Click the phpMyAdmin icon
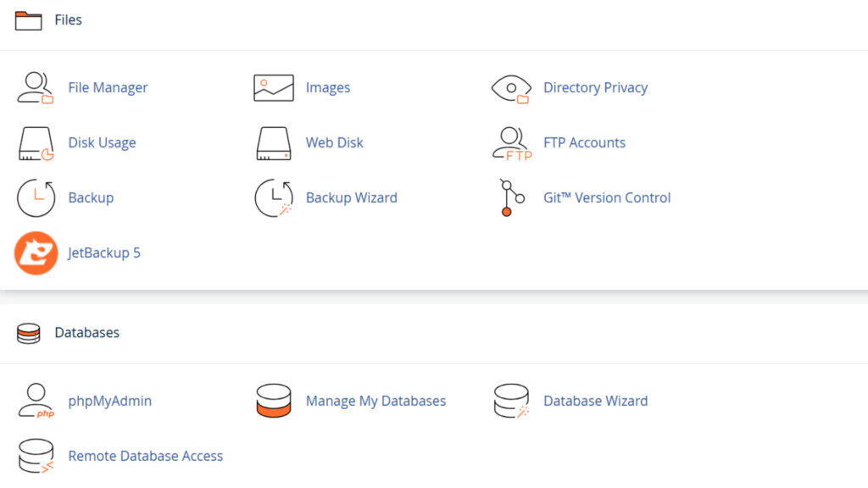Image resolution: width=868 pixels, height=488 pixels. point(36,402)
